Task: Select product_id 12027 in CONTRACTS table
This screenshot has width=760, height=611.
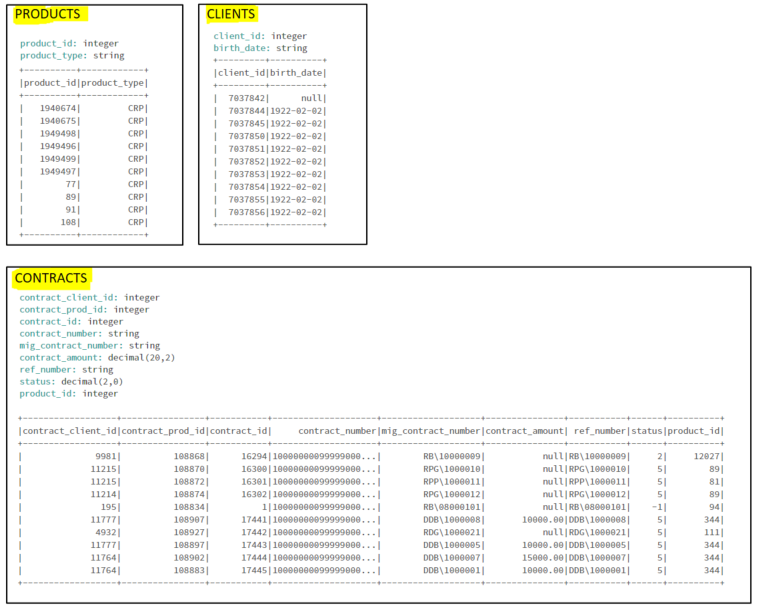Action: point(704,456)
